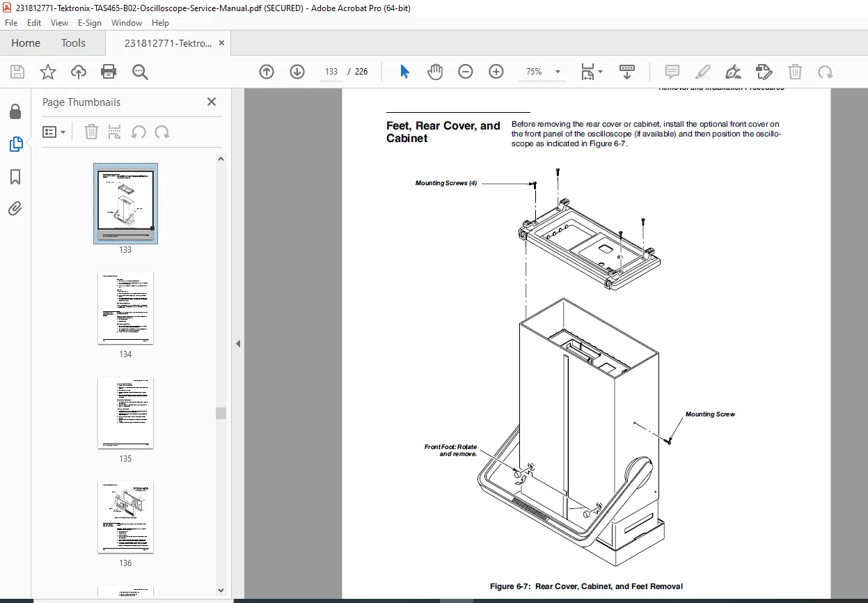Screen dimensions: 868x603
Task: Close the 231812771-Tektro... document tab
Action: click(222, 43)
